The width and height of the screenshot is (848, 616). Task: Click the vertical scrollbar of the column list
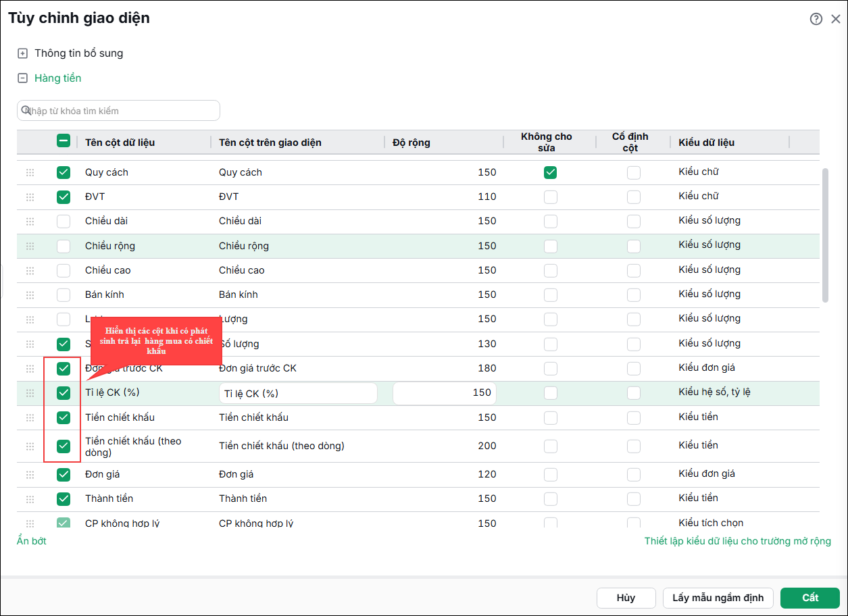[825, 235]
